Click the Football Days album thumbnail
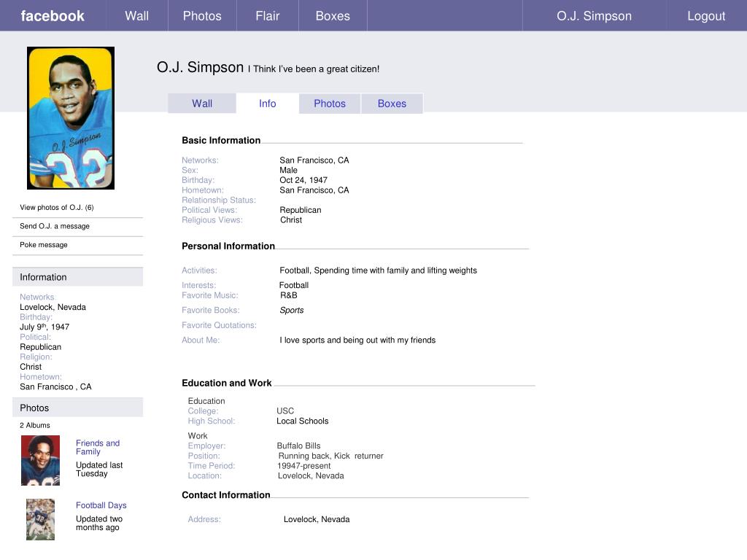 point(40,519)
